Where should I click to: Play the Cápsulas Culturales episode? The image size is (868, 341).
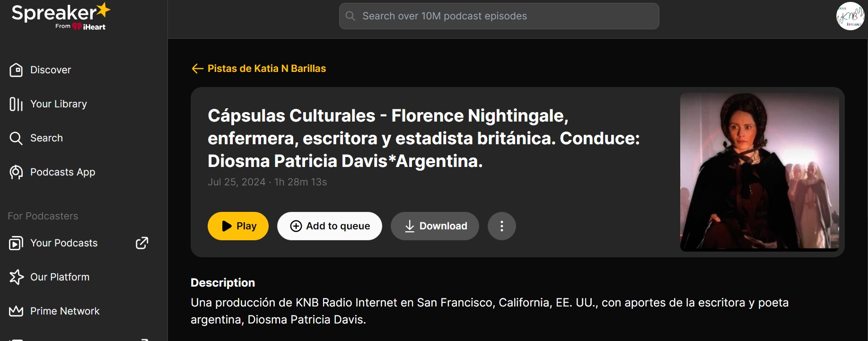click(x=238, y=226)
